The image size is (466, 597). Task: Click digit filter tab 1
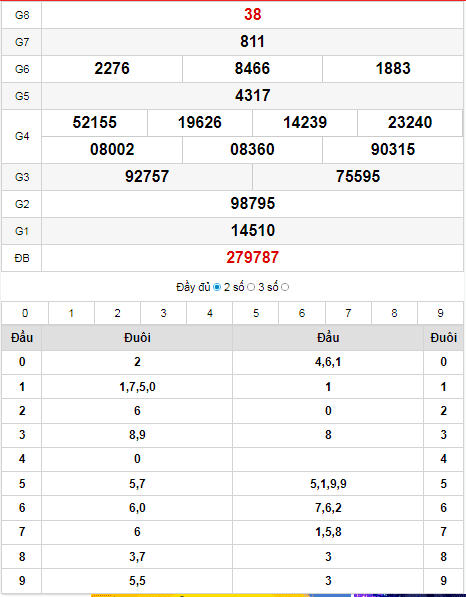[x=71, y=313]
